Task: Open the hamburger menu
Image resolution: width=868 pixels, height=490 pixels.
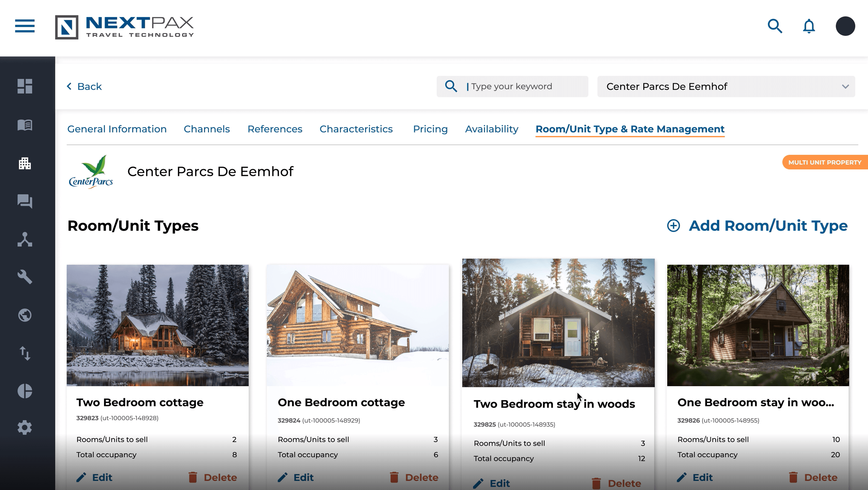Action: [x=24, y=26]
